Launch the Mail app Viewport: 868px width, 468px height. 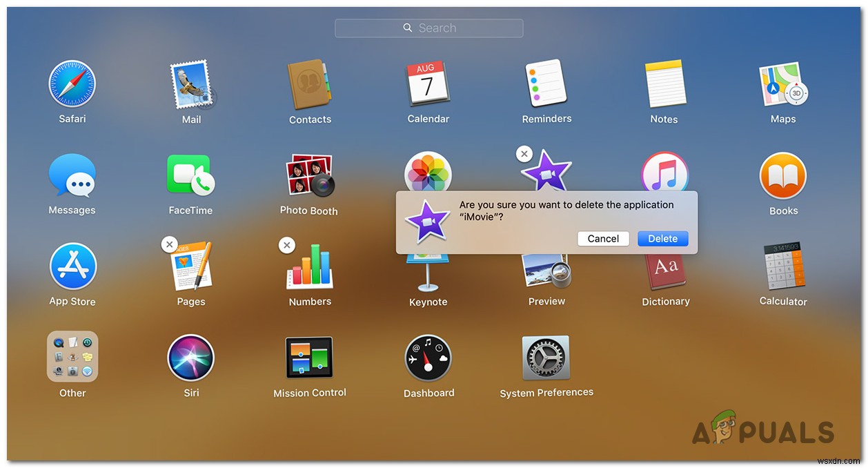pos(192,84)
